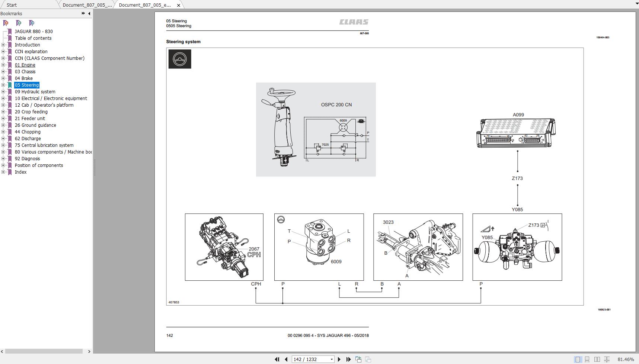Expand the 03 Chassis bookmark
This screenshot has height=364, width=639.
(x=3, y=72)
